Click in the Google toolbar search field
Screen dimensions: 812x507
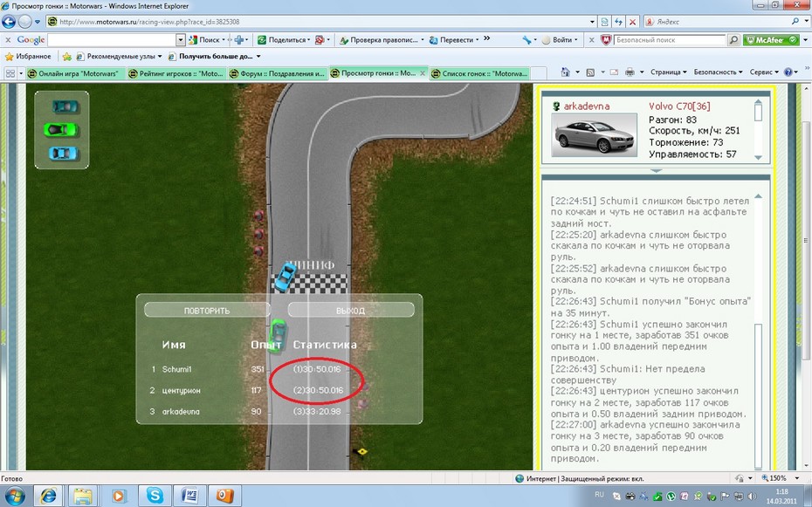(112, 40)
